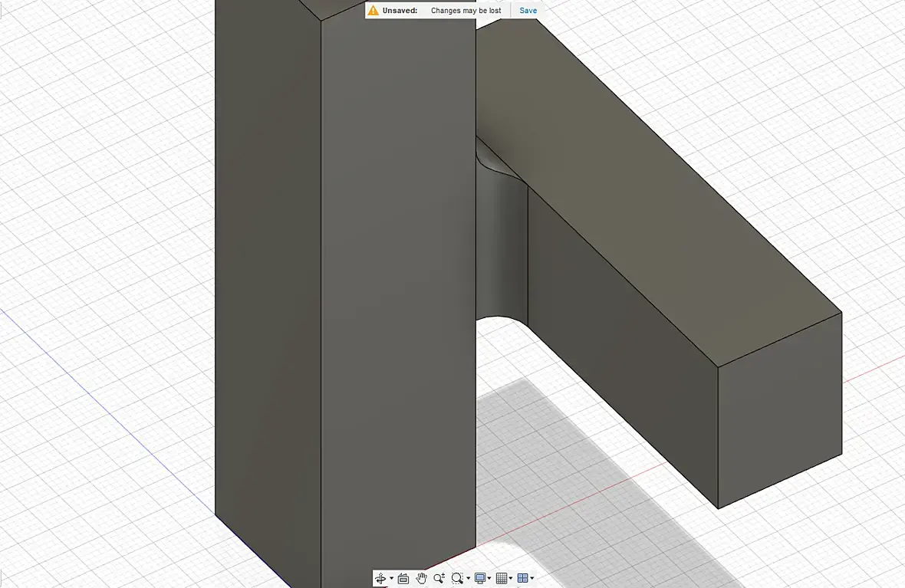Choose the Zoom Window / Fit tool
Viewport: 905px width, 588px height.
tap(457, 578)
